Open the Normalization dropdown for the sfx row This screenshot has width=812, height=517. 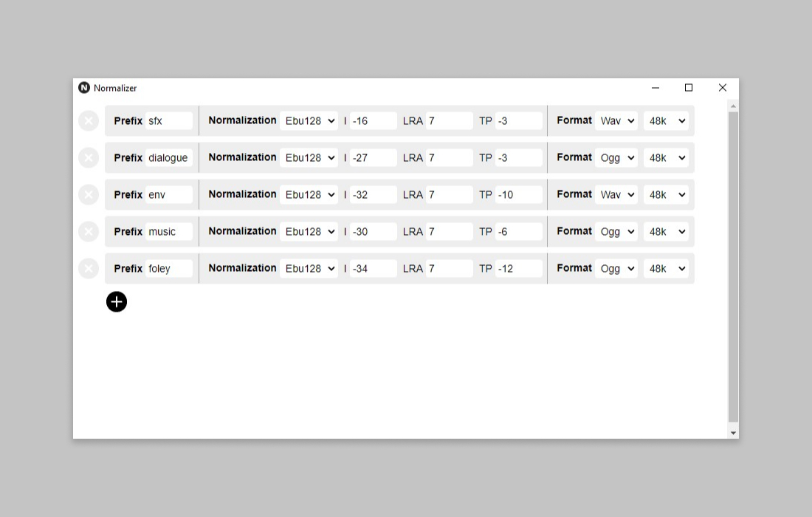pos(309,120)
